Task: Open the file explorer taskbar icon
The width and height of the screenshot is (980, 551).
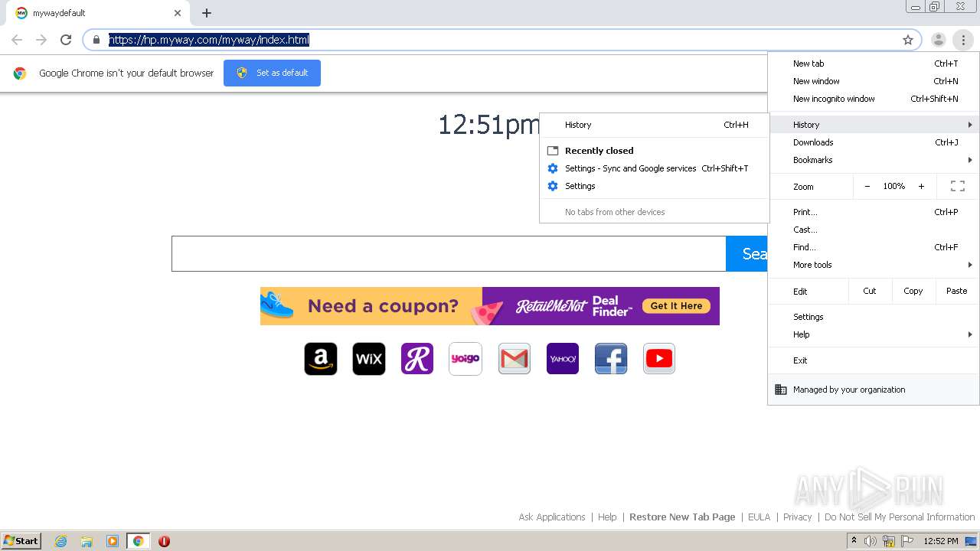Action: (87, 541)
